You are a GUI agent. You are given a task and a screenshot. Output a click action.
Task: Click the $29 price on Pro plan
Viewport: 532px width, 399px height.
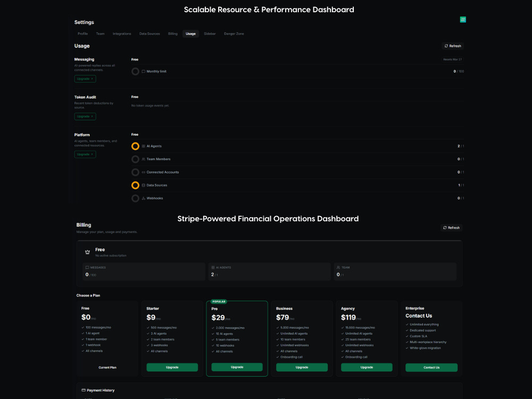point(218,318)
